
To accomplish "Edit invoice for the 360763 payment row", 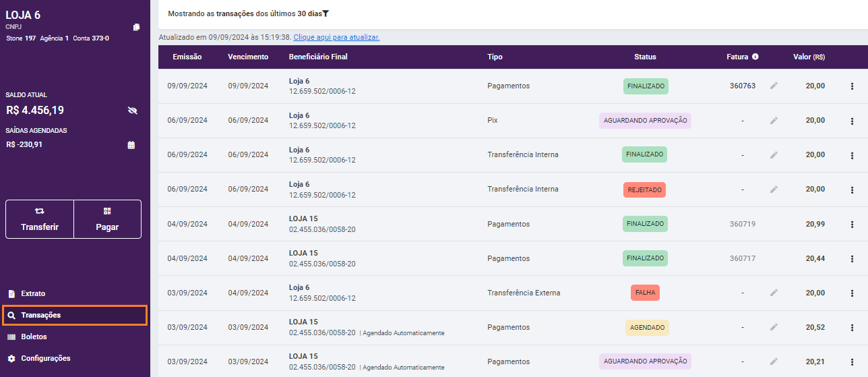I will point(774,86).
